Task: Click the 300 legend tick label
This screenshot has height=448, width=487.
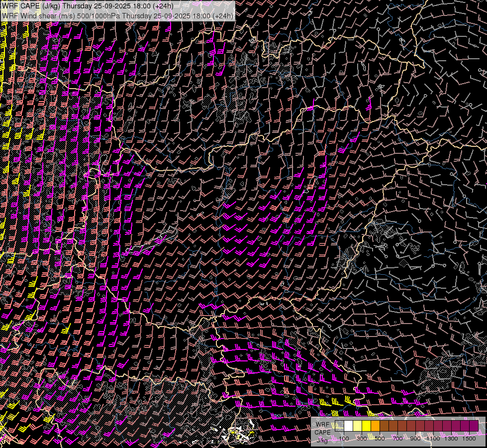Action: coord(362,439)
